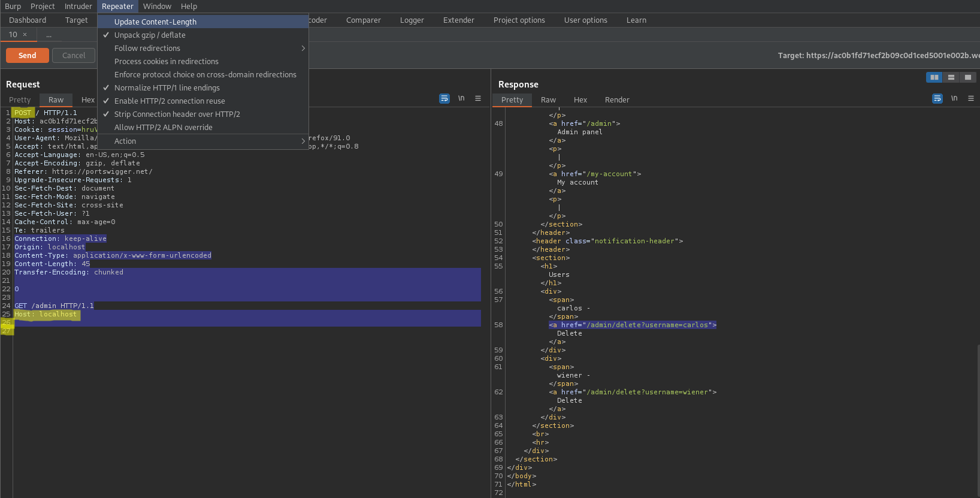Switch to top-bottom stacked layout view

(951, 77)
